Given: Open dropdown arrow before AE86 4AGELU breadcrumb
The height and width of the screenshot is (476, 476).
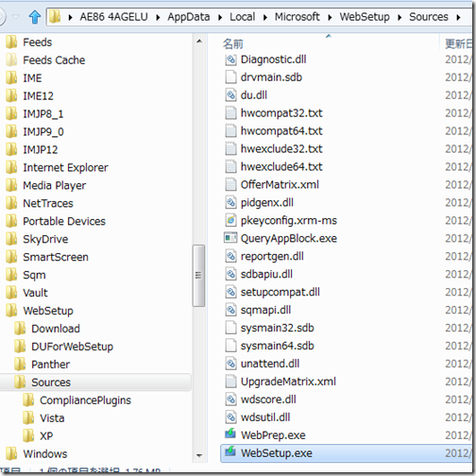Looking at the screenshot, I should tap(71, 17).
